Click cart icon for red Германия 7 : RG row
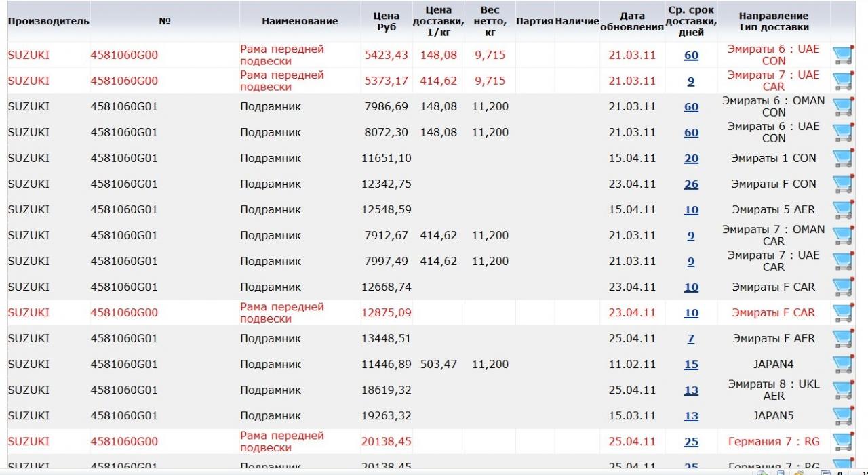This screenshot has width=868, height=475. [x=842, y=442]
